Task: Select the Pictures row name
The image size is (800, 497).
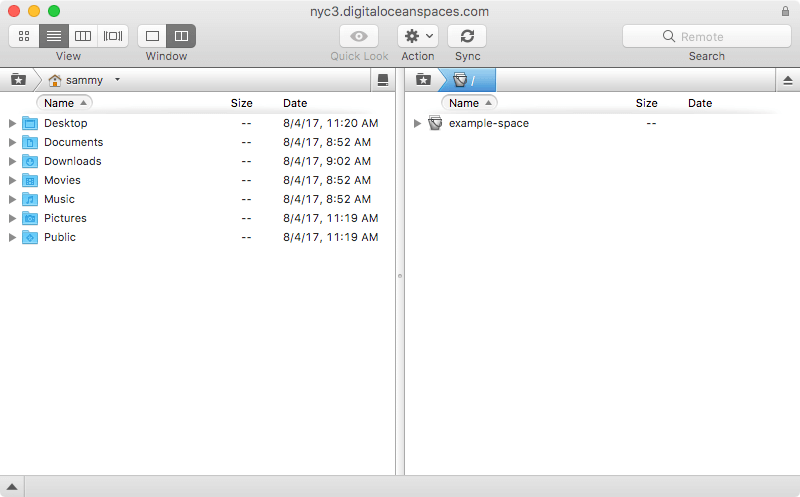Action: 65,218
